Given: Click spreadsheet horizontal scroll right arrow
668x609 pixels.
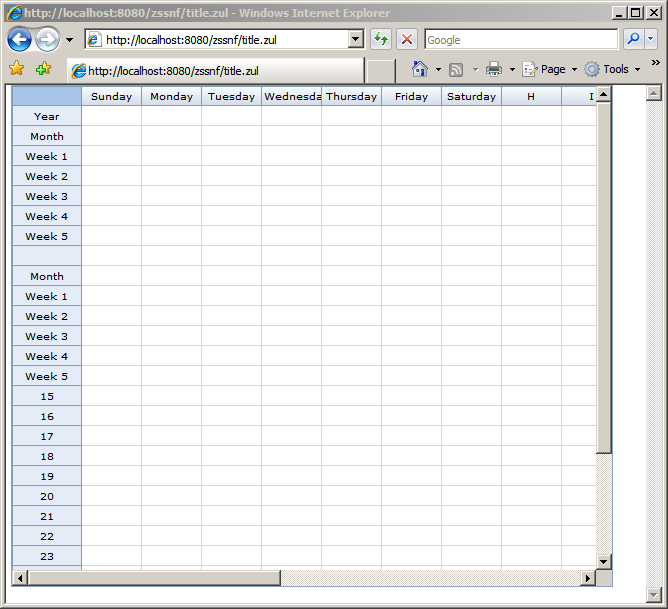Looking at the screenshot, I should [x=588, y=578].
